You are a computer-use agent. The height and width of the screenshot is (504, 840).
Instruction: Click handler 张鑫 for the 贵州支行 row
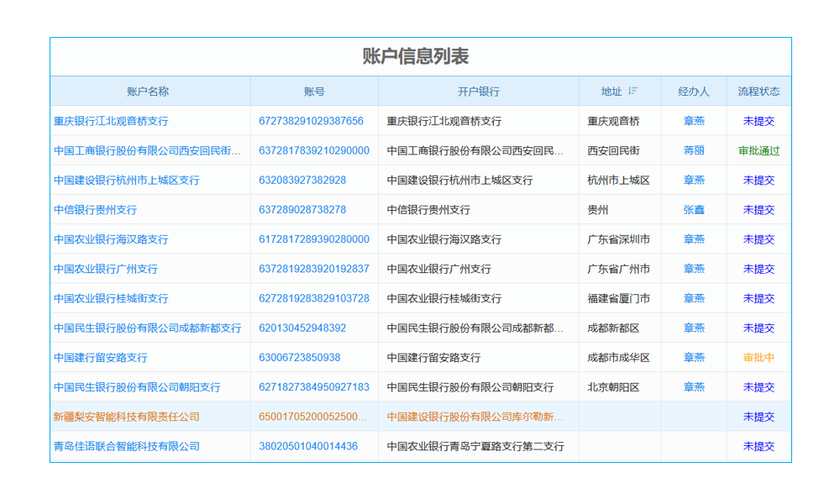[693, 209]
